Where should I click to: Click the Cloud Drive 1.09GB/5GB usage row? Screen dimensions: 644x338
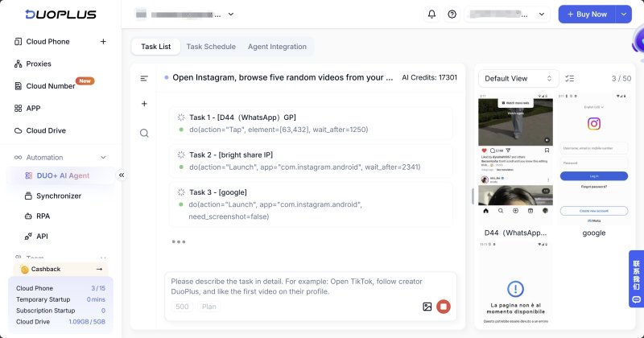[x=61, y=322]
